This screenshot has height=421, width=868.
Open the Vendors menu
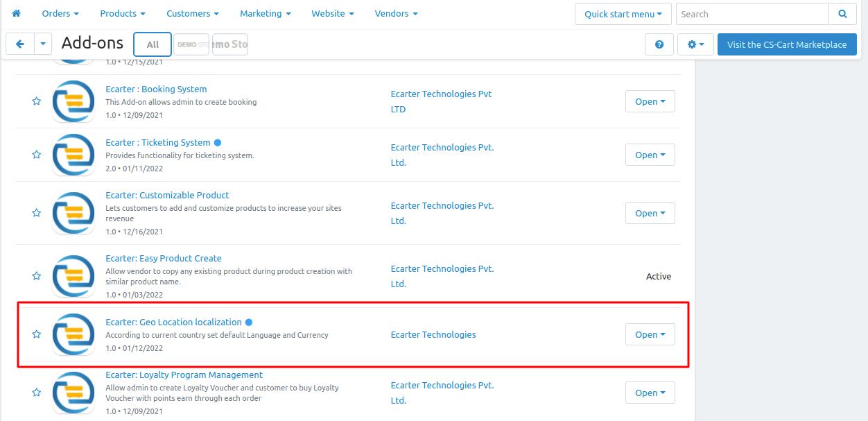coord(397,13)
